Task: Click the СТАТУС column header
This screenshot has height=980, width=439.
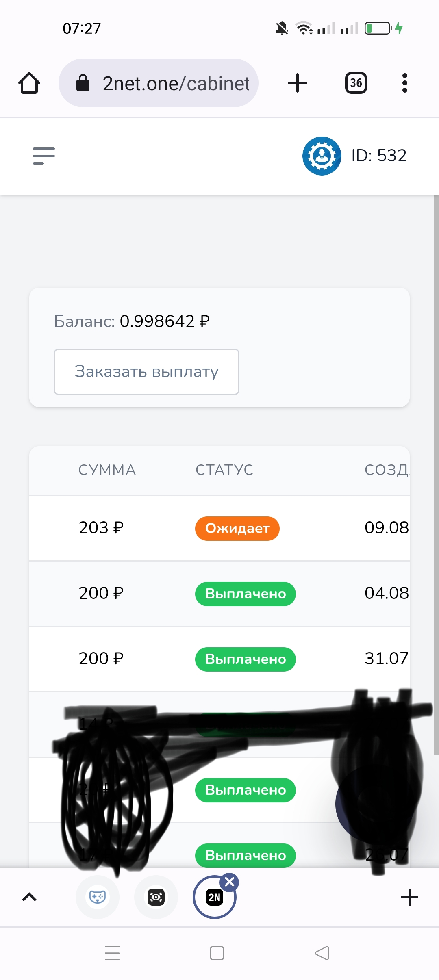Action: coord(224,470)
